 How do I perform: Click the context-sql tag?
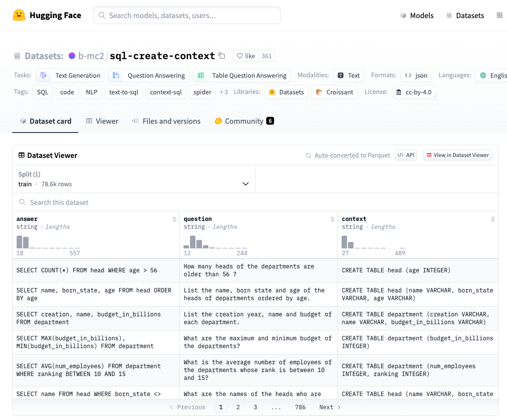pos(166,92)
